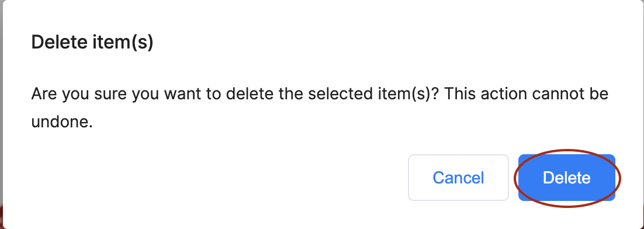This screenshot has width=644, height=229.
Task: Select the 'Delete item(s)' dialog title
Action: [92, 42]
